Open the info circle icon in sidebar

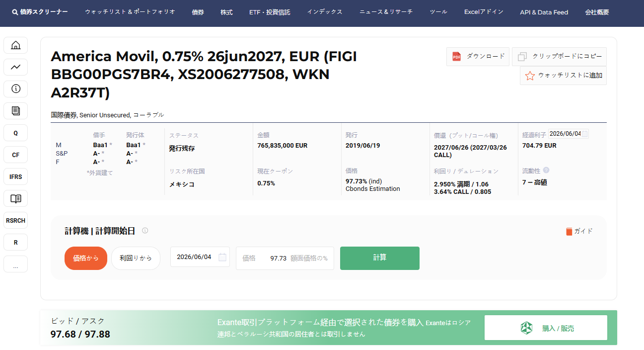15,89
